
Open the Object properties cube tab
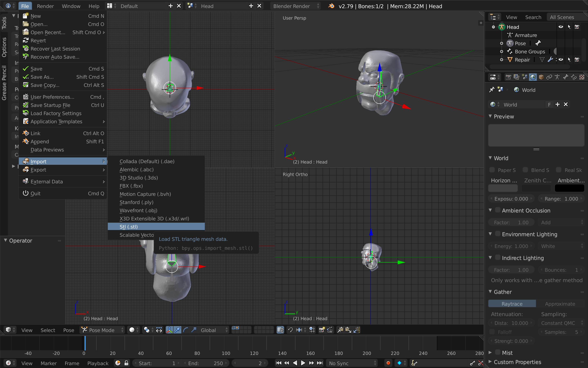(541, 77)
